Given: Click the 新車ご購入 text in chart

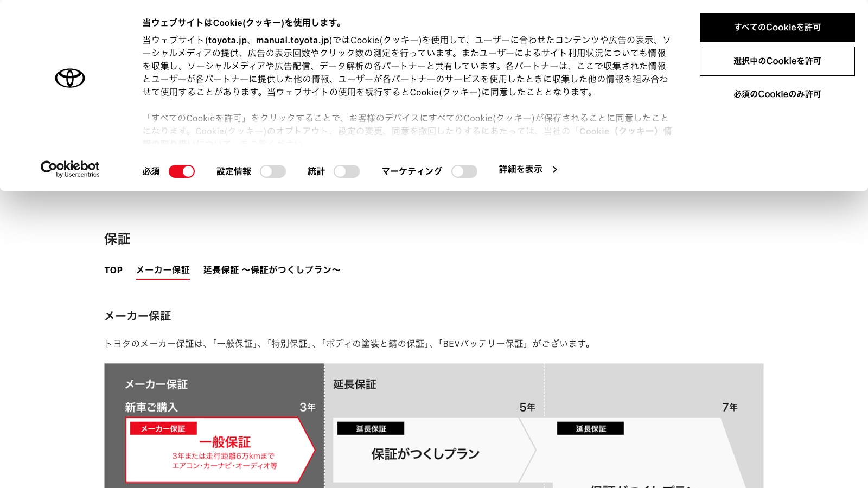Looking at the screenshot, I should coord(151,407).
